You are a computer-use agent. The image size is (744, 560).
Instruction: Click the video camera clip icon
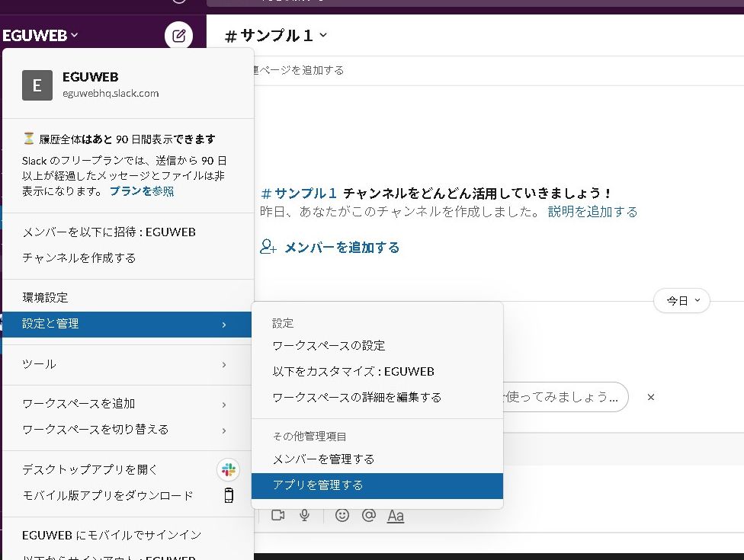tap(278, 515)
